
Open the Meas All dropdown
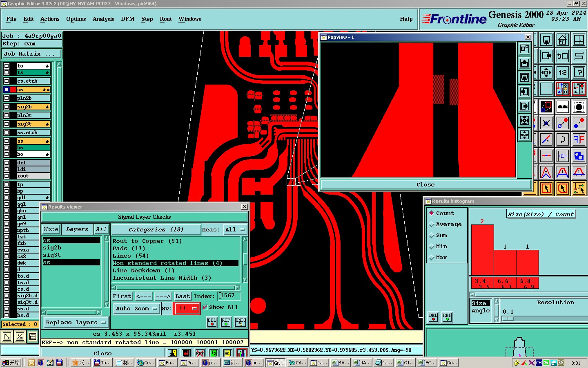[x=235, y=230]
